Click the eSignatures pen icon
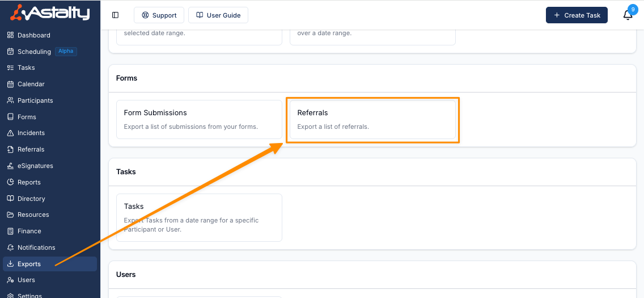 pos(10,166)
